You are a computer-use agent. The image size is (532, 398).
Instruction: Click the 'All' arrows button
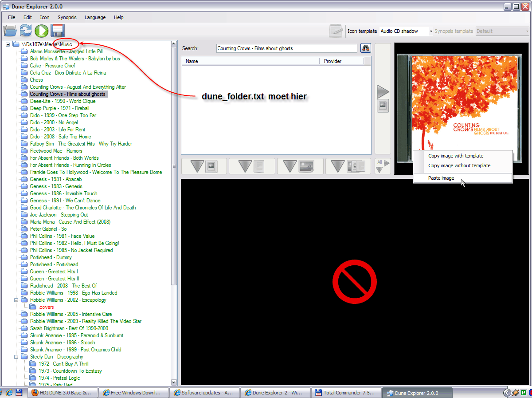click(383, 166)
